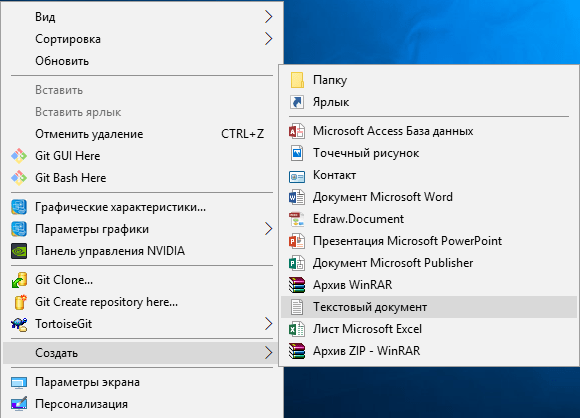Create Microsoft Access База данных

(429, 131)
